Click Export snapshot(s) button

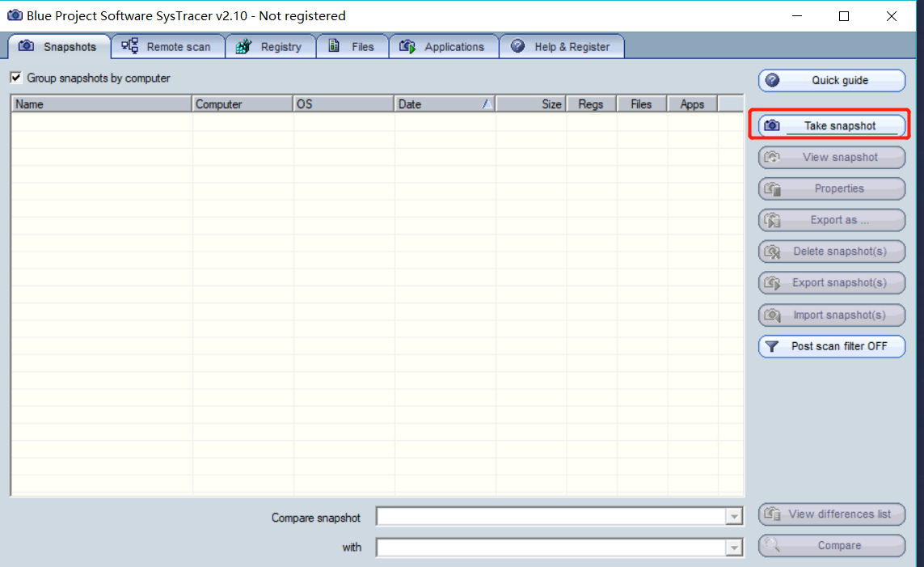click(x=832, y=283)
